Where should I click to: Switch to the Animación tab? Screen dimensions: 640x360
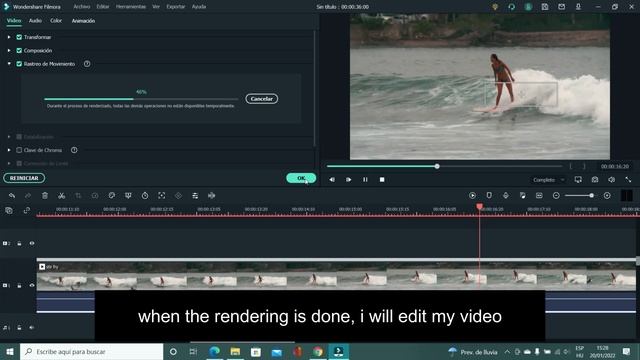pos(83,21)
